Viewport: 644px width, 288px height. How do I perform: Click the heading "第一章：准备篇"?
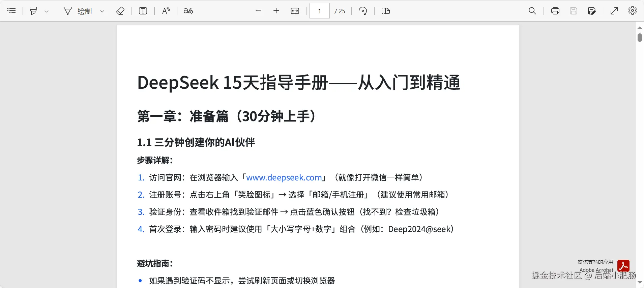click(183, 116)
